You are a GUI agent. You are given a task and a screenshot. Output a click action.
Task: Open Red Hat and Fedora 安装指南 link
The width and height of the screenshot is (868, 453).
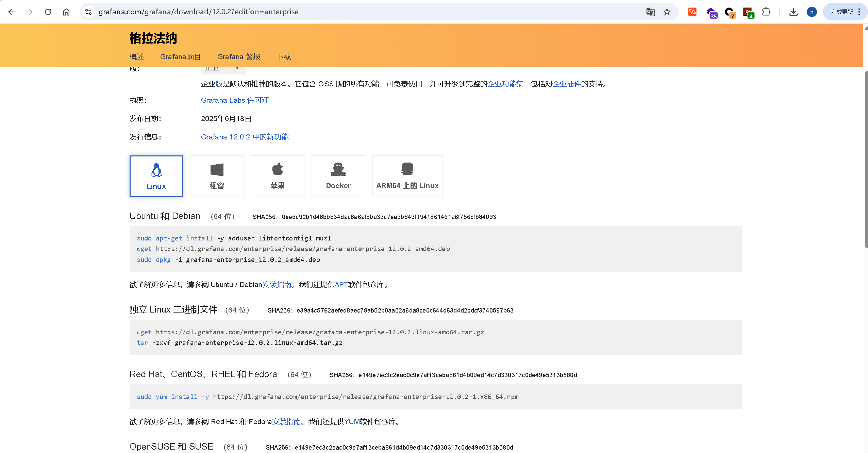pyautogui.click(x=286, y=422)
